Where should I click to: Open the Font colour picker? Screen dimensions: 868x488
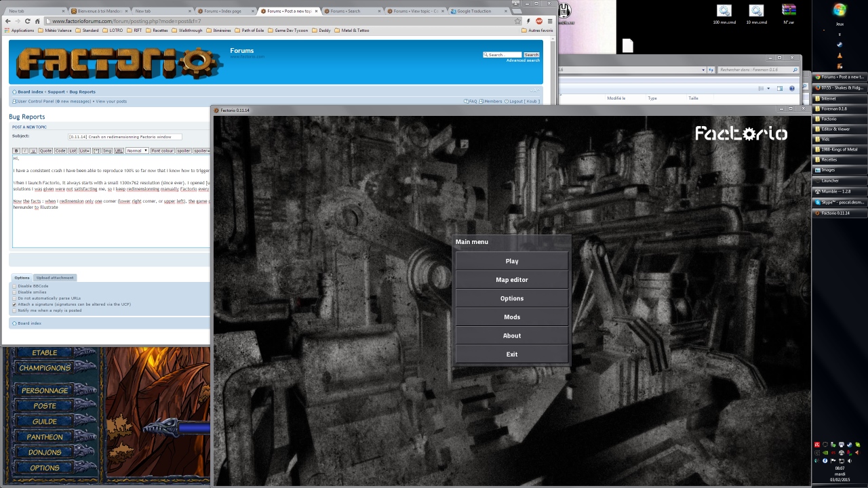(x=163, y=150)
